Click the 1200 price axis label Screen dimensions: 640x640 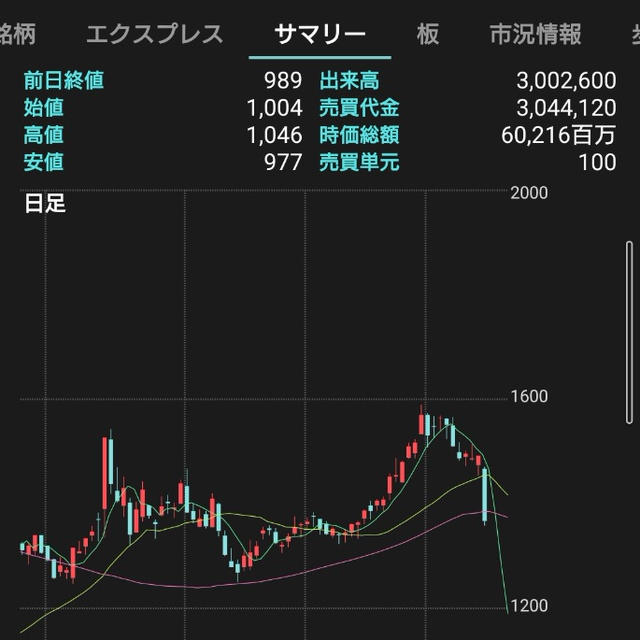[x=529, y=606]
